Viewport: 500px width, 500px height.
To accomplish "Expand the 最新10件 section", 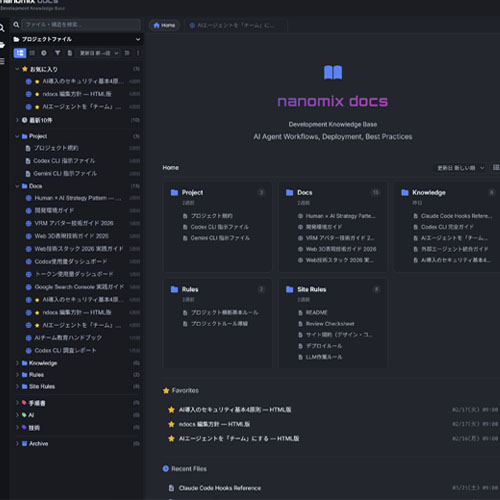I will [17, 120].
